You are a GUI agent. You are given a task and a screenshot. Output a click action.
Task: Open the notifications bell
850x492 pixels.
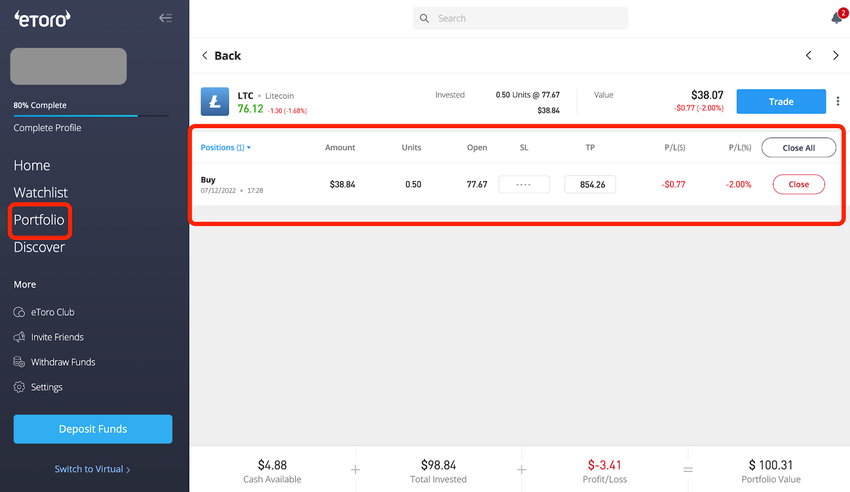point(837,18)
